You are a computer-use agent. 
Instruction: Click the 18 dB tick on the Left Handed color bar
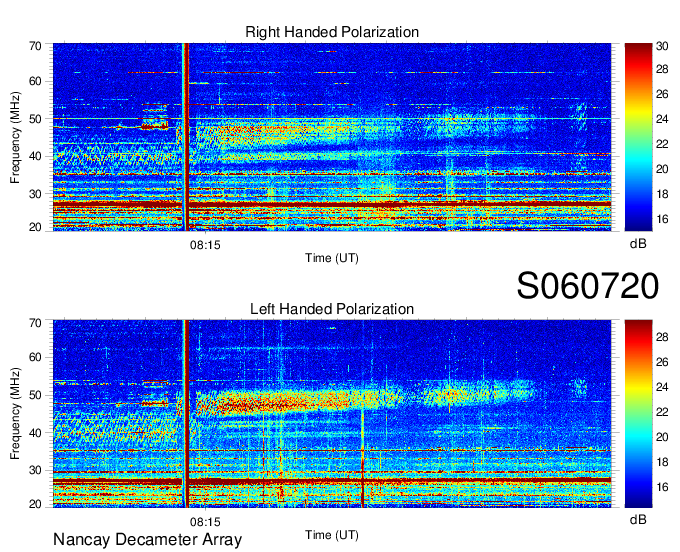[662, 462]
